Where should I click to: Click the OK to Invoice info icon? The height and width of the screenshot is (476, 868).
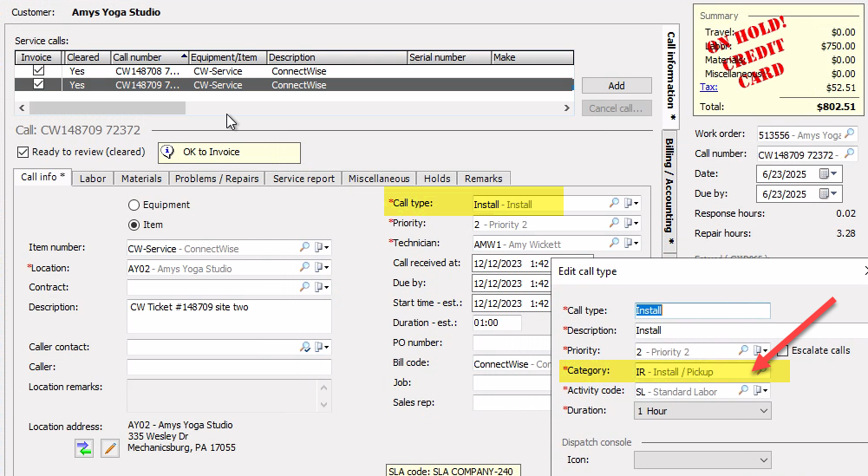[x=167, y=153]
